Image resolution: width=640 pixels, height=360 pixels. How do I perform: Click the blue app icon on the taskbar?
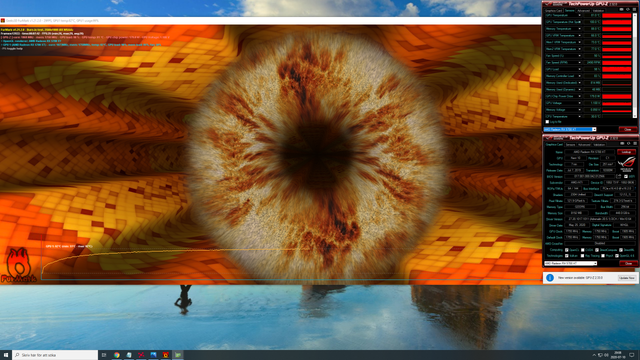pyautogui.click(x=153, y=355)
